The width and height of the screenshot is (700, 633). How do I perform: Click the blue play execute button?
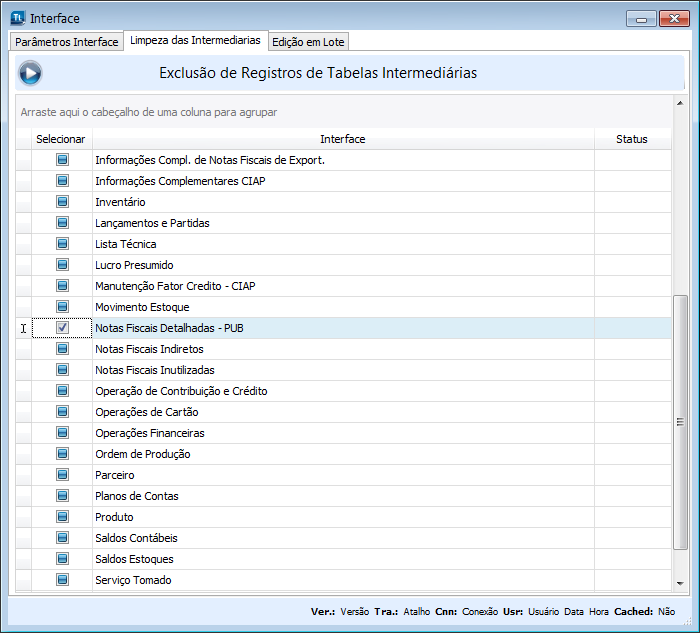[31, 73]
